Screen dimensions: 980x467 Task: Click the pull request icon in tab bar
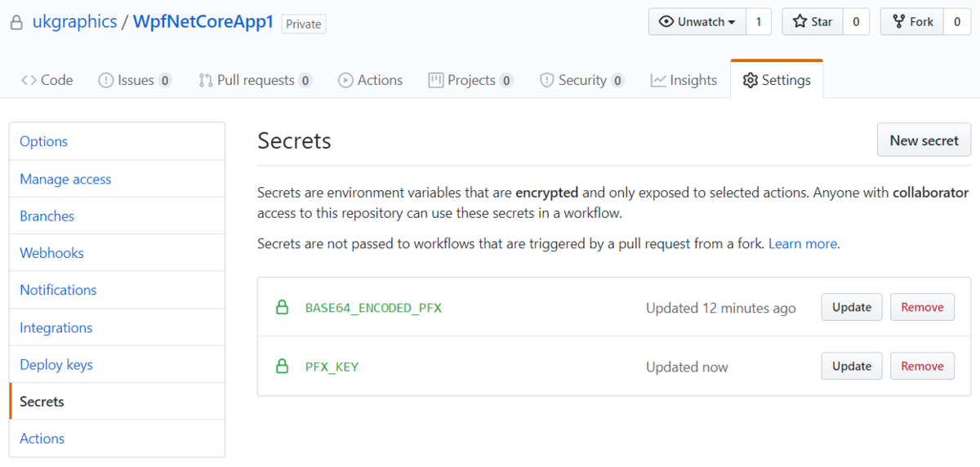click(206, 80)
